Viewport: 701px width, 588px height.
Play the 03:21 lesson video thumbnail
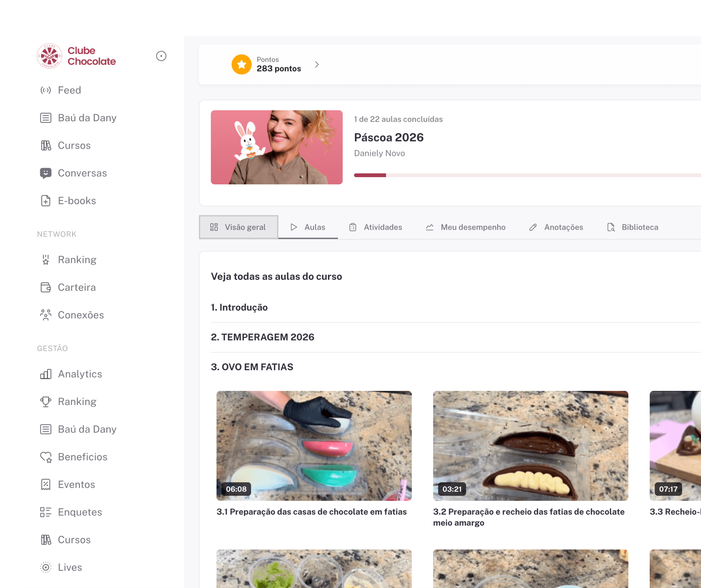(x=531, y=446)
